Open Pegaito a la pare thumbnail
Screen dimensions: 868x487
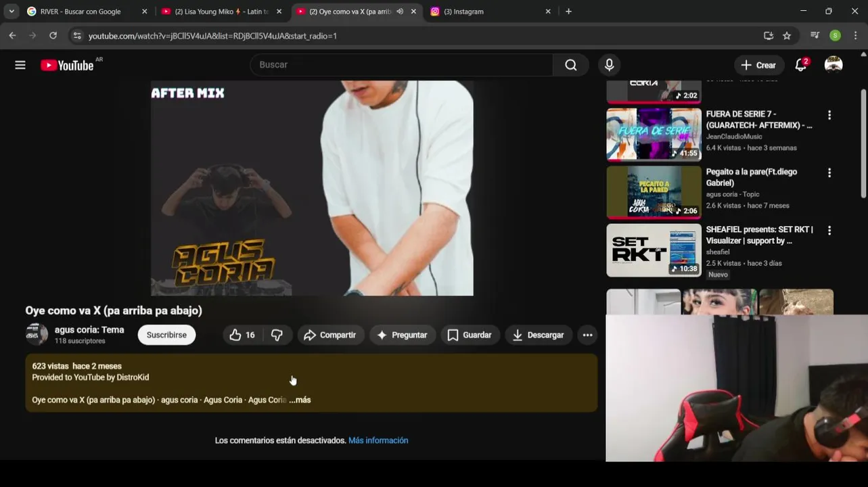(654, 191)
